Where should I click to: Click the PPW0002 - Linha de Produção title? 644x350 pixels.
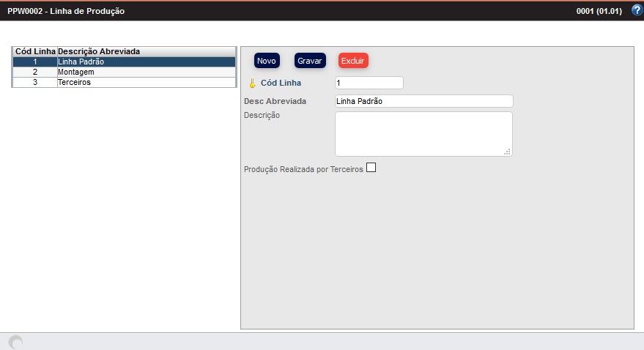tap(66, 12)
